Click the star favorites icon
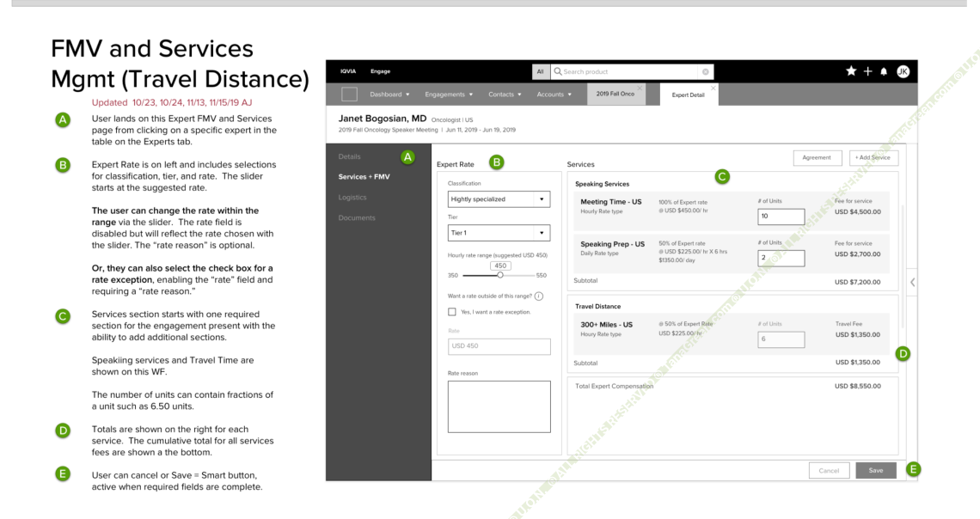Image resolution: width=980 pixels, height=519 pixels. click(x=851, y=71)
